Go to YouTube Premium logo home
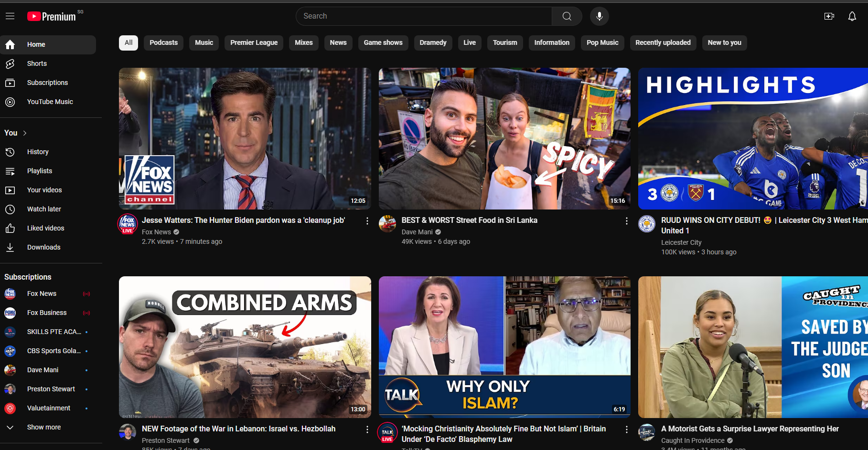Viewport: 868px width, 450px height. (52, 16)
